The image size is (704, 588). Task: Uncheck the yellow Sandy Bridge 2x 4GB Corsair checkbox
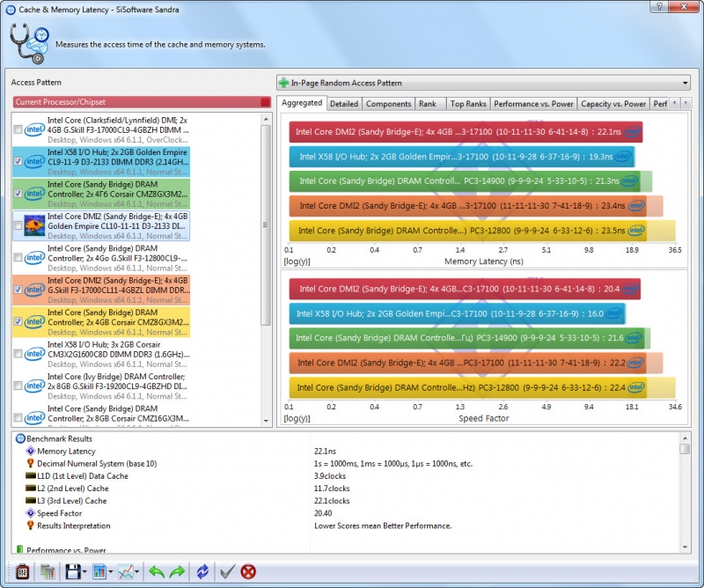pos(18,321)
